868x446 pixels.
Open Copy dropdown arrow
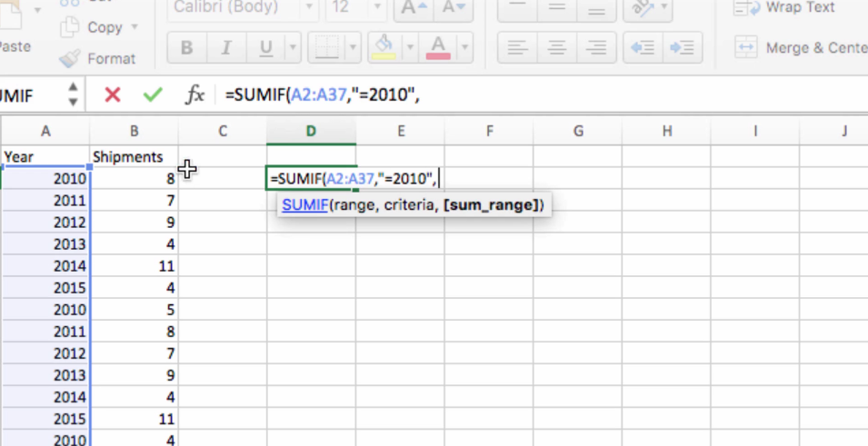135,27
